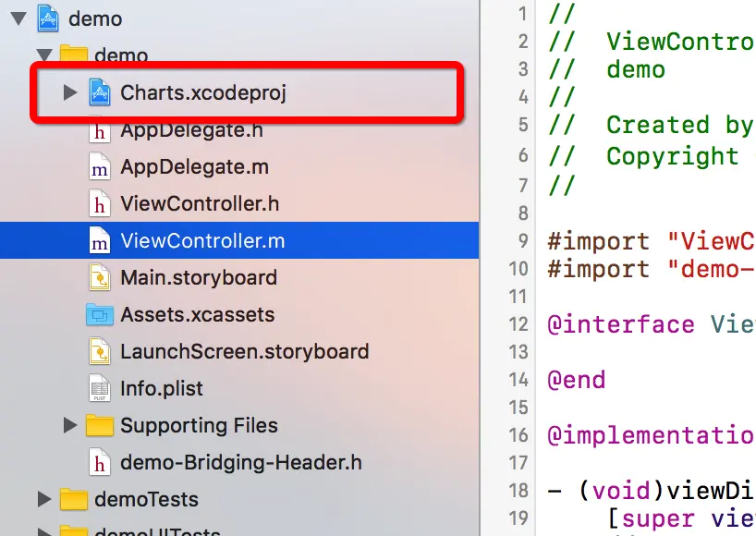The width and height of the screenshot is (756, 536).
Task: Open LaunchScreen.storyboard file
Action: tap(244, 351)
